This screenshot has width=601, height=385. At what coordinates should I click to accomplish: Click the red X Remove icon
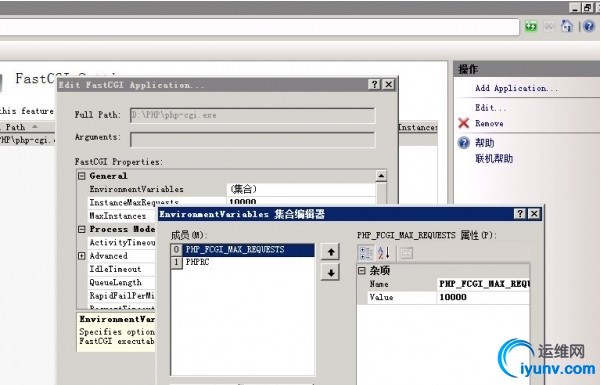[x=464, y=123]
